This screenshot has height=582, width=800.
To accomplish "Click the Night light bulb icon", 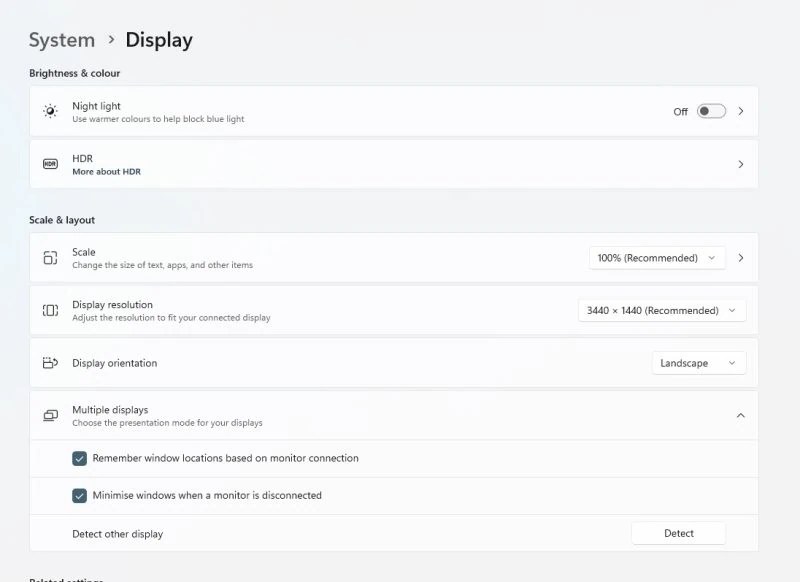I will click(50, 110).
